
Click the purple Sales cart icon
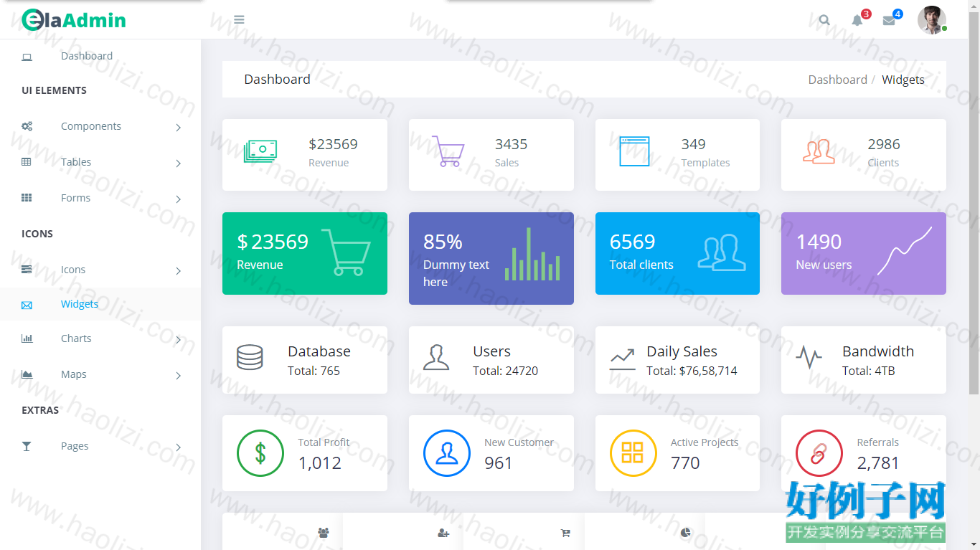pyautogui.click(x=448, y=151)
